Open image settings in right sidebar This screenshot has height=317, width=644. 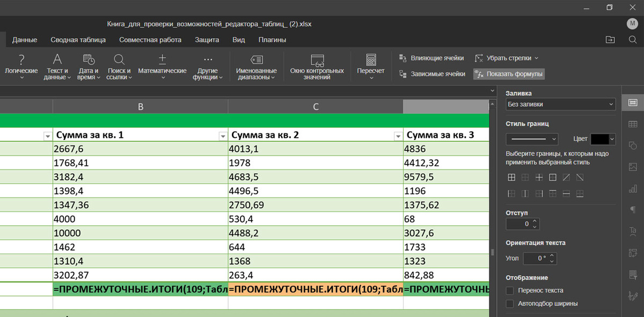click(x=633, y=167)
